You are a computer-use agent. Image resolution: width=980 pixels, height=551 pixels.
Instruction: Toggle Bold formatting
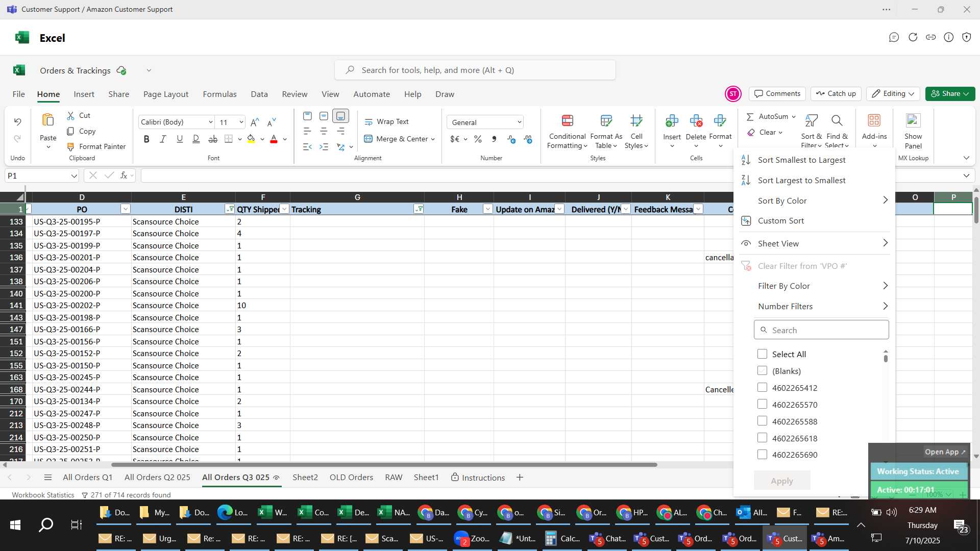pyautogui.click(x=146, y=139)
